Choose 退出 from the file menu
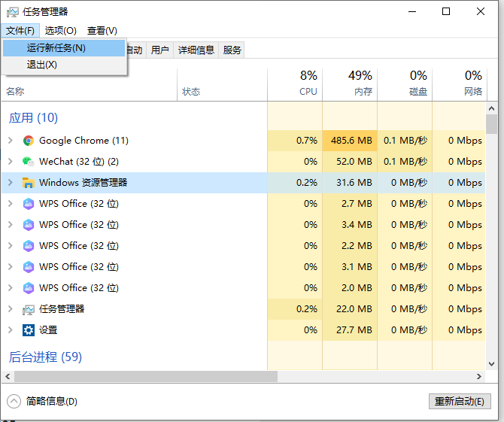504x422 pixels. coord(42,65)
